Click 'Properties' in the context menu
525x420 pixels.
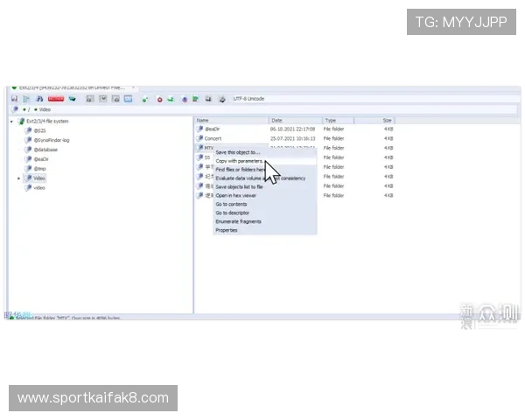click(x=227, y=230)
